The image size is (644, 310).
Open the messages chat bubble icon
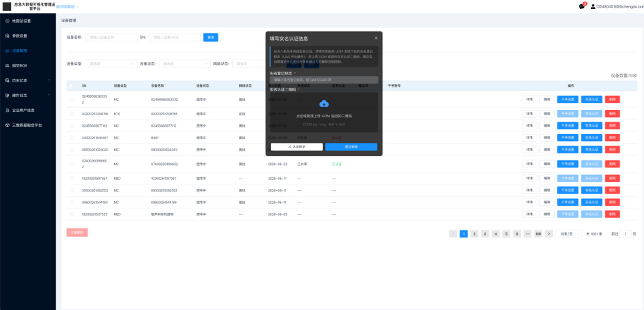click(x=582, y=6)
